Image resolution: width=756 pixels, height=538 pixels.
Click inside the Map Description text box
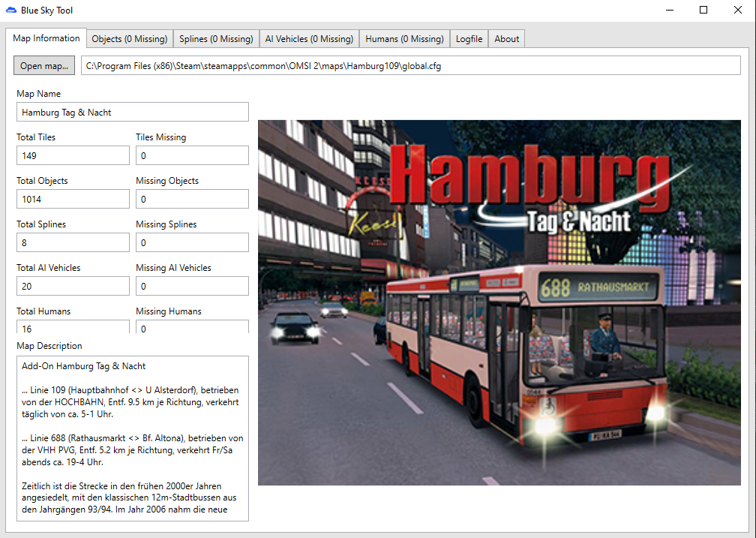click(132, 438)
